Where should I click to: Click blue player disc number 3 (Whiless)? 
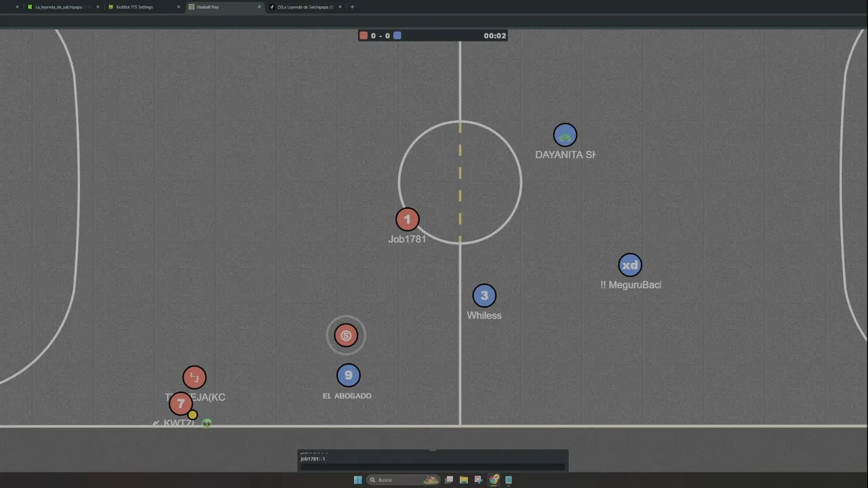click(484, 296)
